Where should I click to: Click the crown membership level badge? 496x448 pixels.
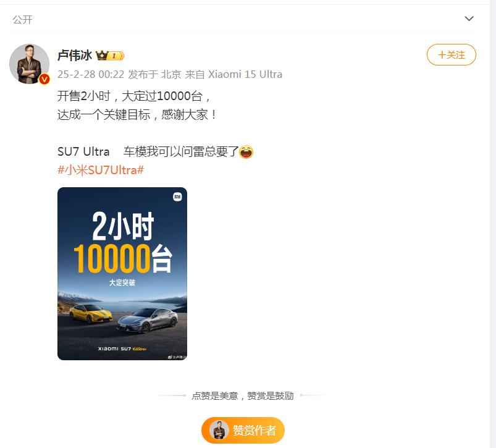click(110, 56)
